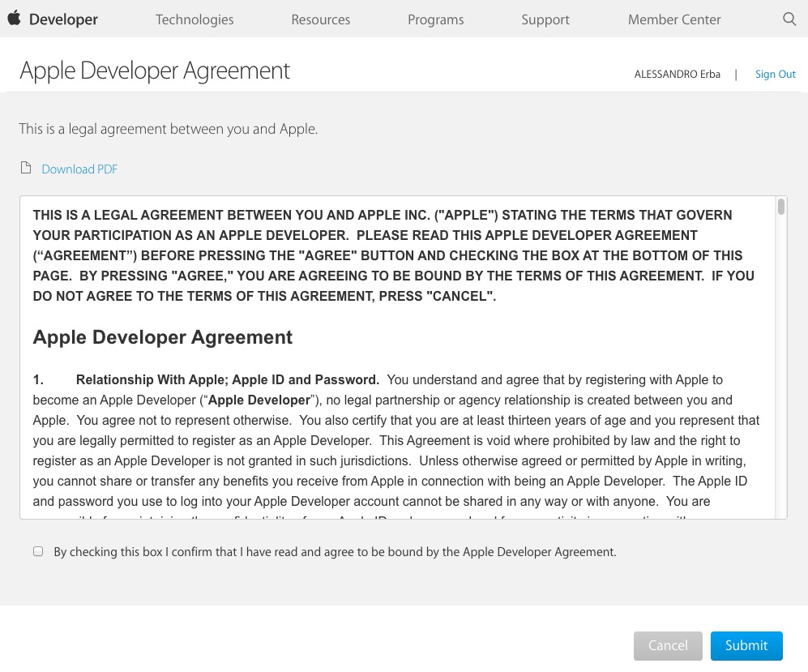Click the Apple Developer Agreement page title

[155, 71]
